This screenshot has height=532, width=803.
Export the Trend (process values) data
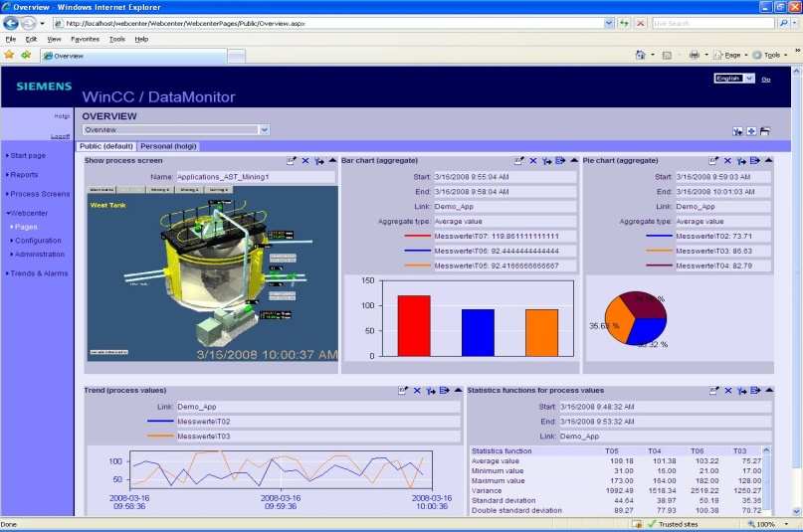445,391
